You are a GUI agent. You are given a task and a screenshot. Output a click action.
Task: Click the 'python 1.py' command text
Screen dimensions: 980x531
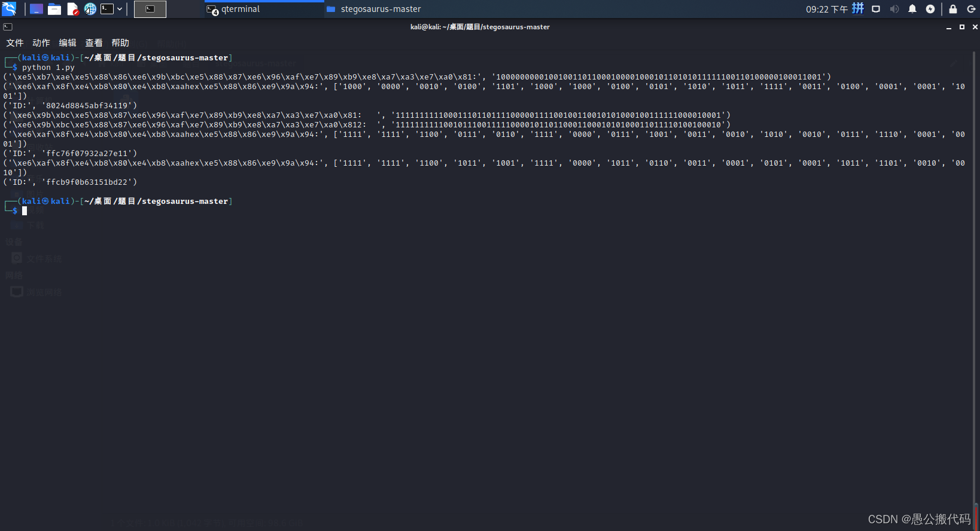tap(48, 68)
